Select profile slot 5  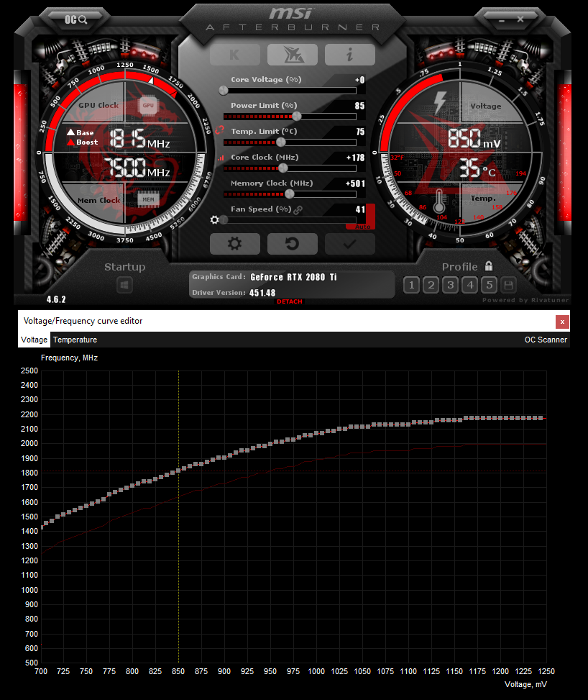click(490, 285)
